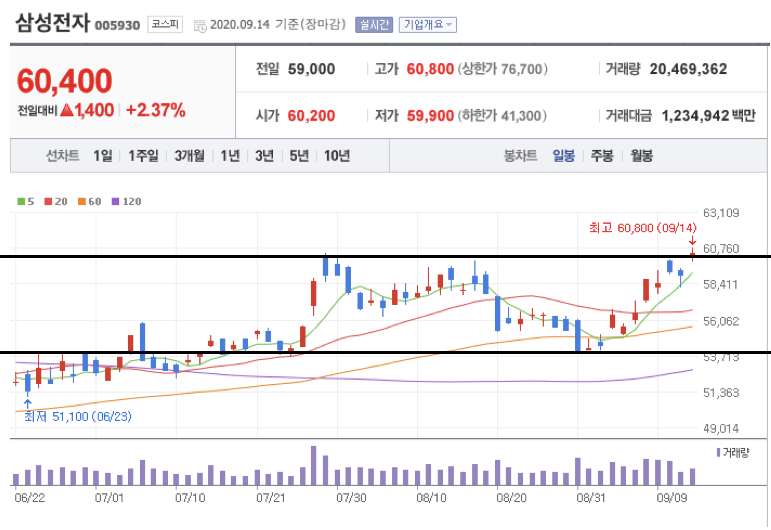Click the 49,014 y-axis label
The height and width of the screenshot is (530, 771).
pos(721,428)
